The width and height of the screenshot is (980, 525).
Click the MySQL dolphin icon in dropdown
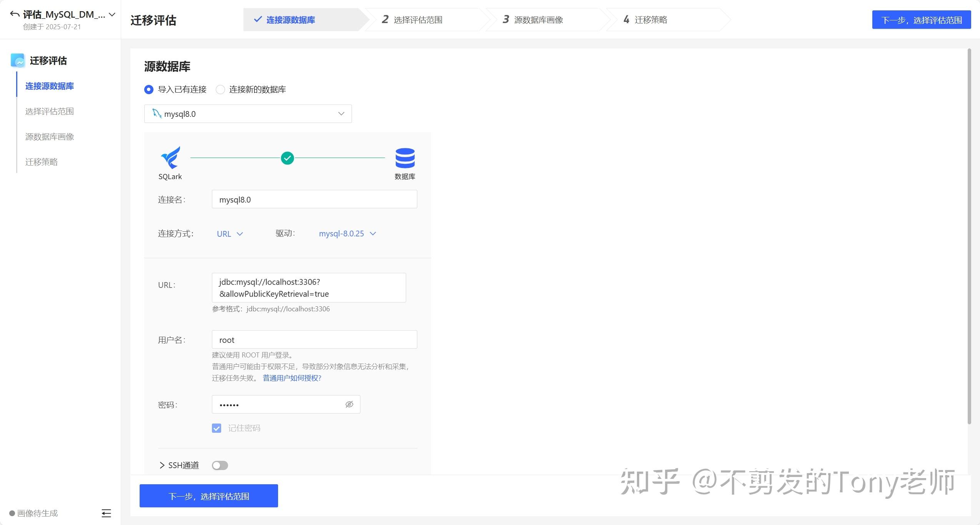click(157, 113)
